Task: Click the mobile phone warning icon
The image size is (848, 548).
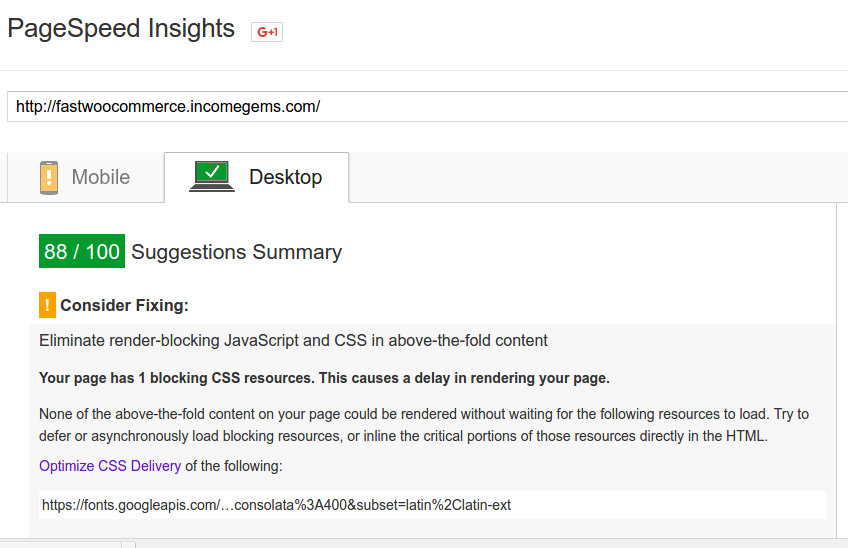Action: tap(49, 177)
